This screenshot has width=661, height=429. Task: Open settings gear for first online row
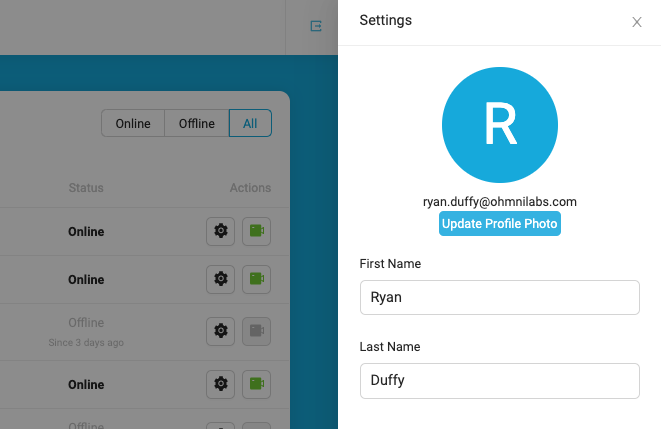[x=220, y=231]
